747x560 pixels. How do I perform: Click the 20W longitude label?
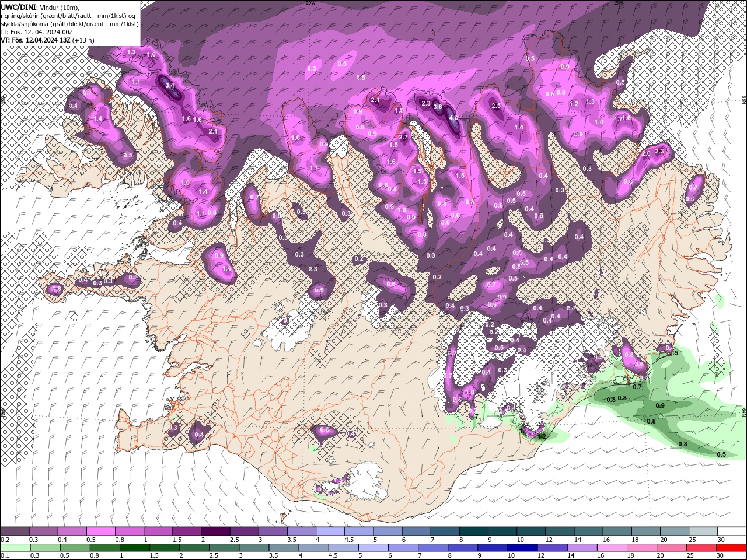coord(310,3)
